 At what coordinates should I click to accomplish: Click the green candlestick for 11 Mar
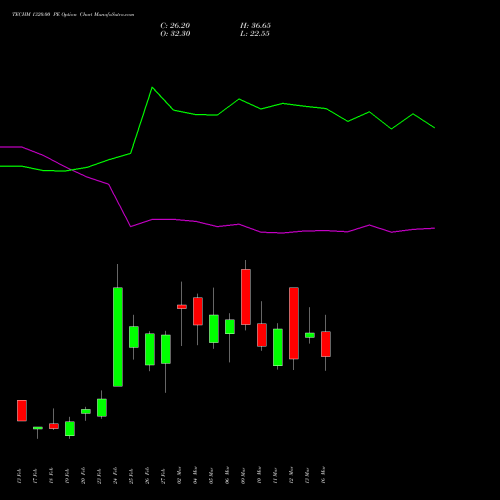pyautogui.click(x=278, y=347)
